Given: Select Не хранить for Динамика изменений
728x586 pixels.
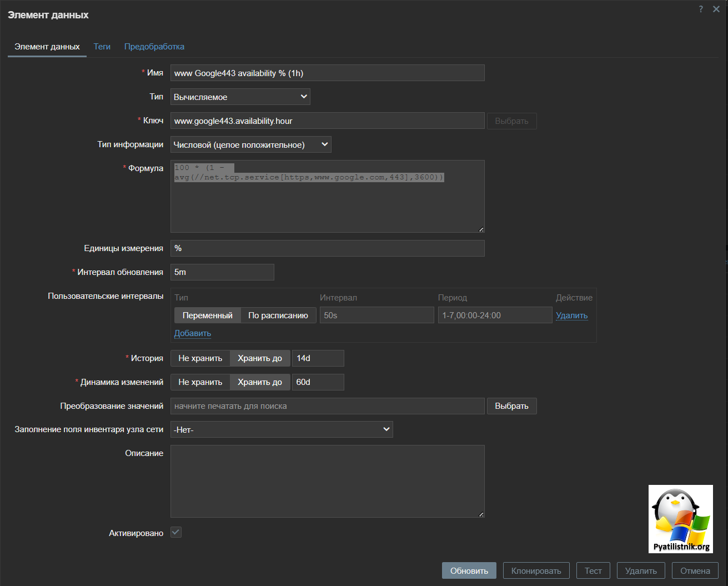Looking at the screenshot, I should click(200, 382).
